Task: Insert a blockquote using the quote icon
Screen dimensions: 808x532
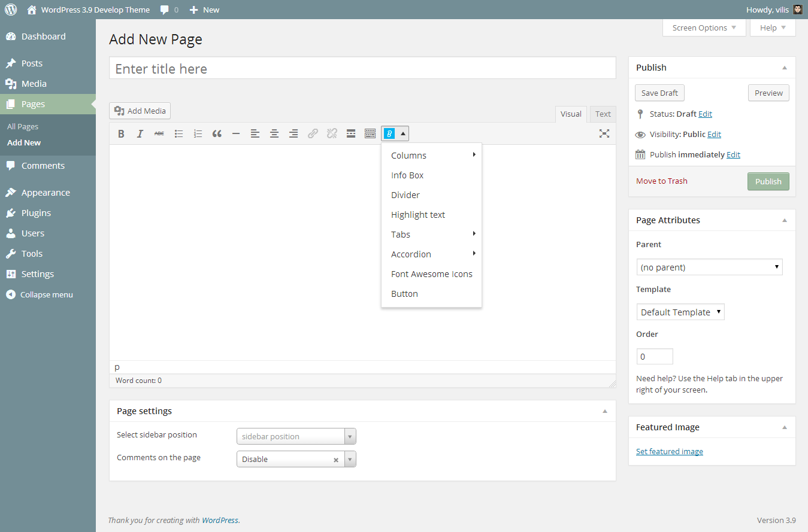Action: click(x=217, y=134)
